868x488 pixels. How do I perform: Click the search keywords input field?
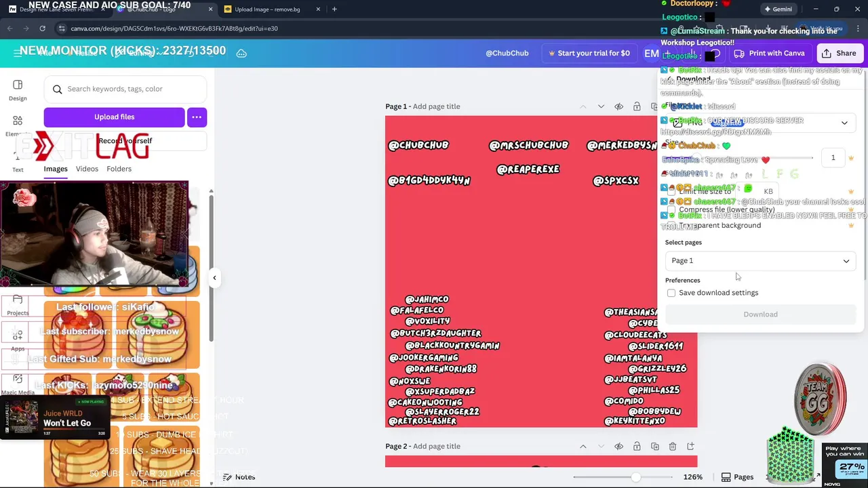(x=125, y=89)
